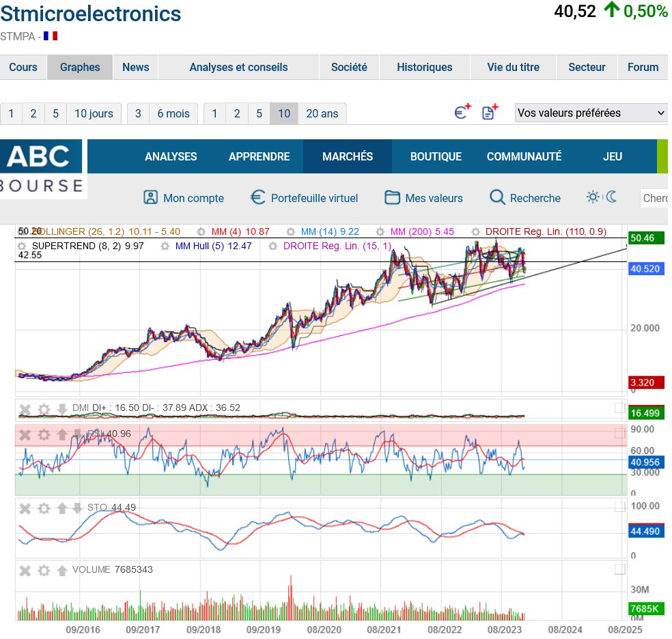Image resolution: width=672 pixels, height=639 pixels.
Task: Click the blue 40.520 price label
Action: 646,269
